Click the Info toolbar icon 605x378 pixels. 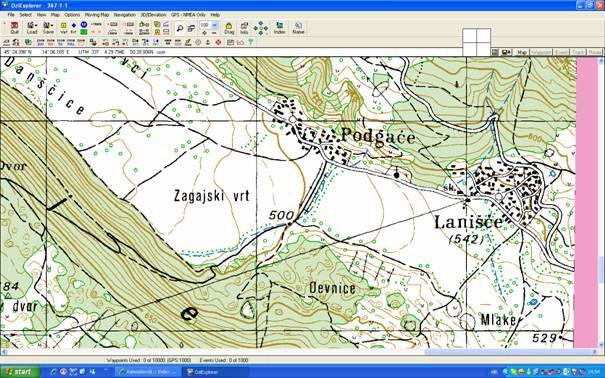click(244, 28)
